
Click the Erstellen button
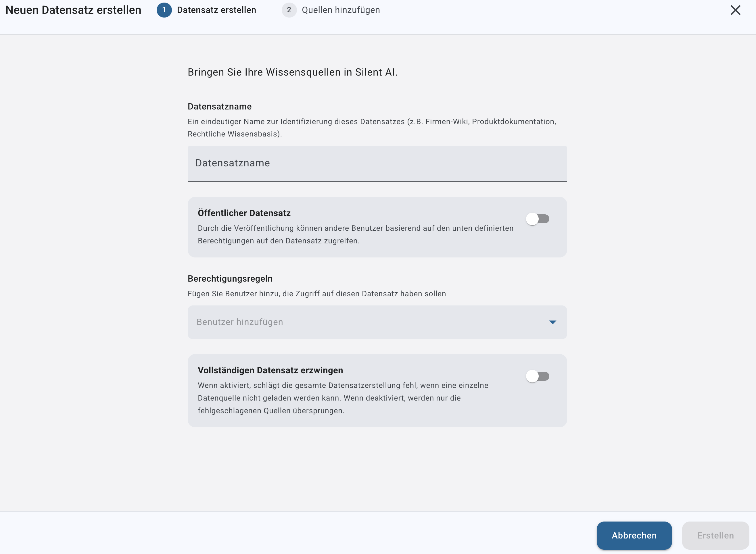(715, 535)
